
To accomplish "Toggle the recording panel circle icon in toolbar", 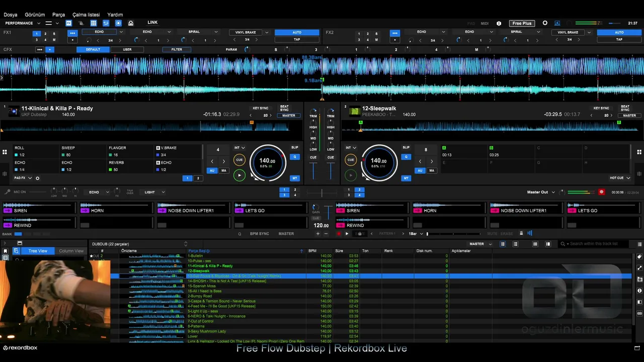I will coord(118,23).
